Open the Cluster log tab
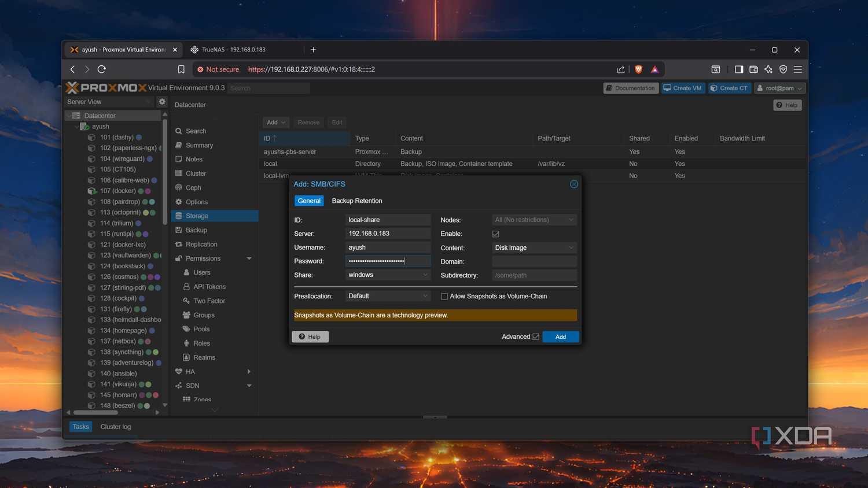This screenshot has height=488, width=868. [x=116, y=427]
